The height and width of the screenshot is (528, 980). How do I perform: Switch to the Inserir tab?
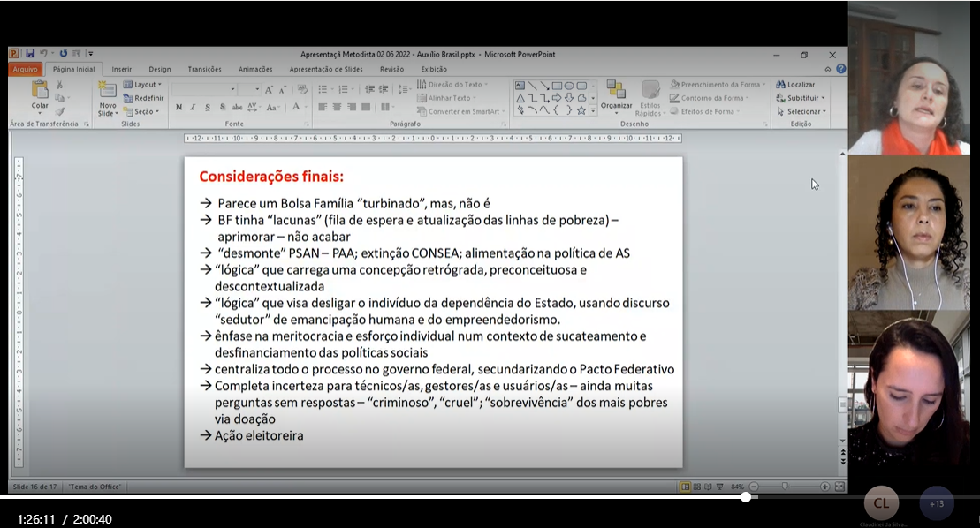[x=122, y=69]
